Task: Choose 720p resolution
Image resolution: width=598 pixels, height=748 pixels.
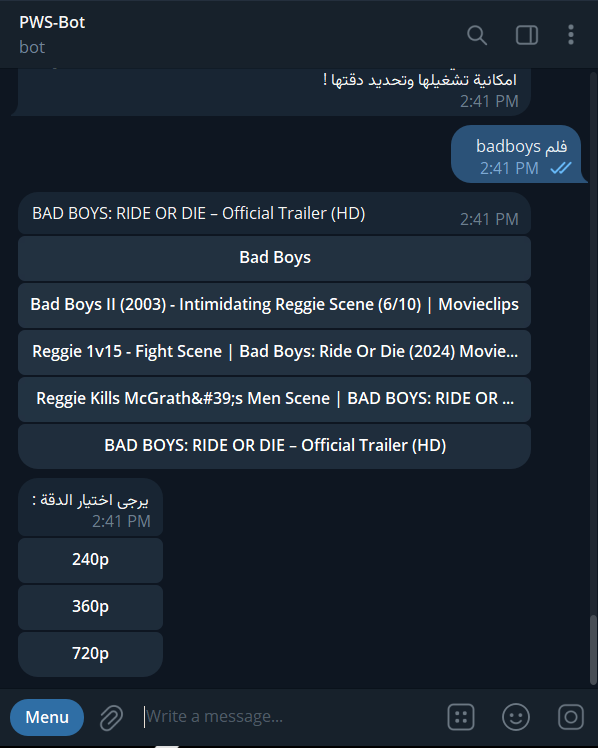Action: coord(91,654)
